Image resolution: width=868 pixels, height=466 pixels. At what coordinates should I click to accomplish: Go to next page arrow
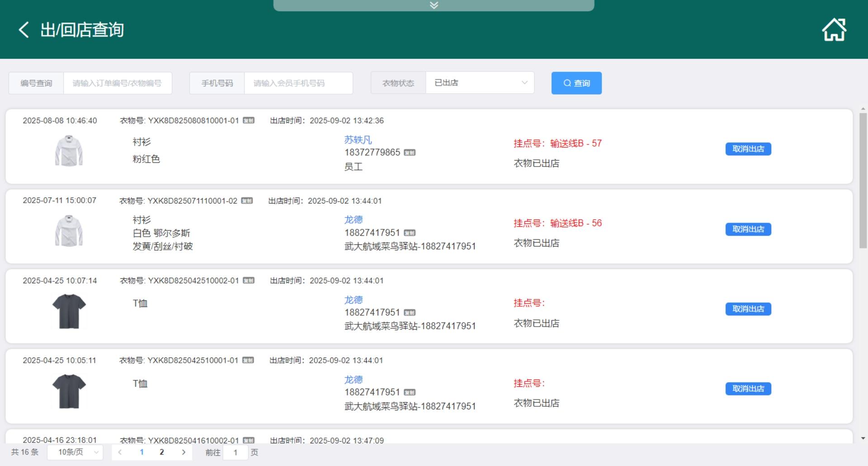184,452
